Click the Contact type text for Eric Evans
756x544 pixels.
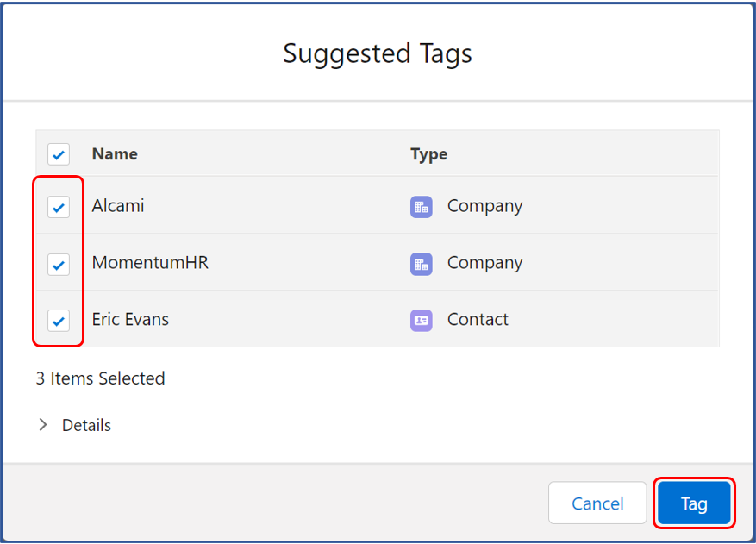(478, 319)
